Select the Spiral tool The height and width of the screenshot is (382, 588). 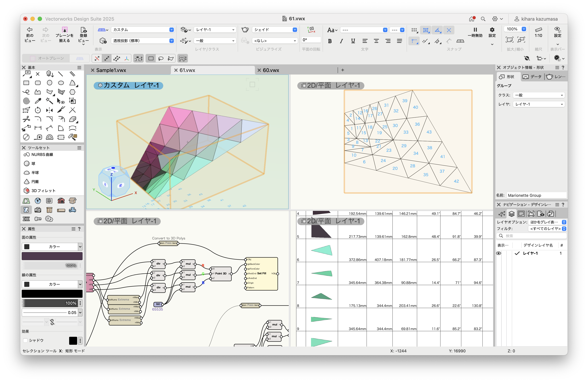click(x=26, y=101)
